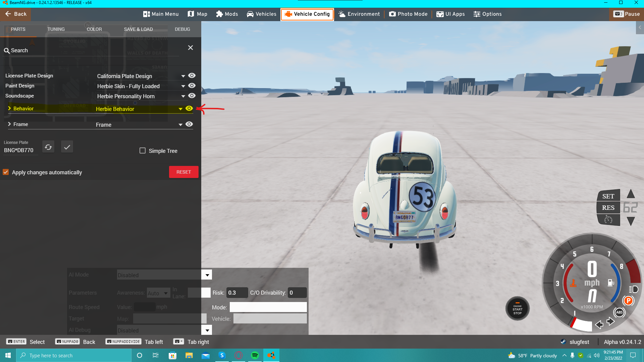Screen dimensions: 644x362
Task: Switch to the Save & Load tab
Action: coord(138,29)
